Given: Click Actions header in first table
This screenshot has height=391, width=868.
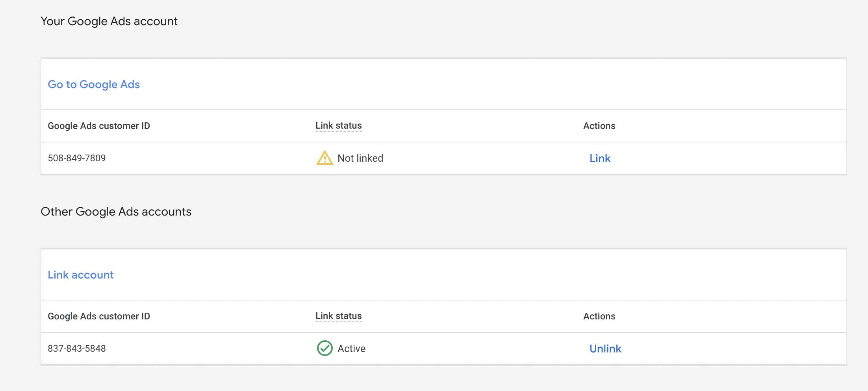Looking at the screenshot, I should (599, 126).
